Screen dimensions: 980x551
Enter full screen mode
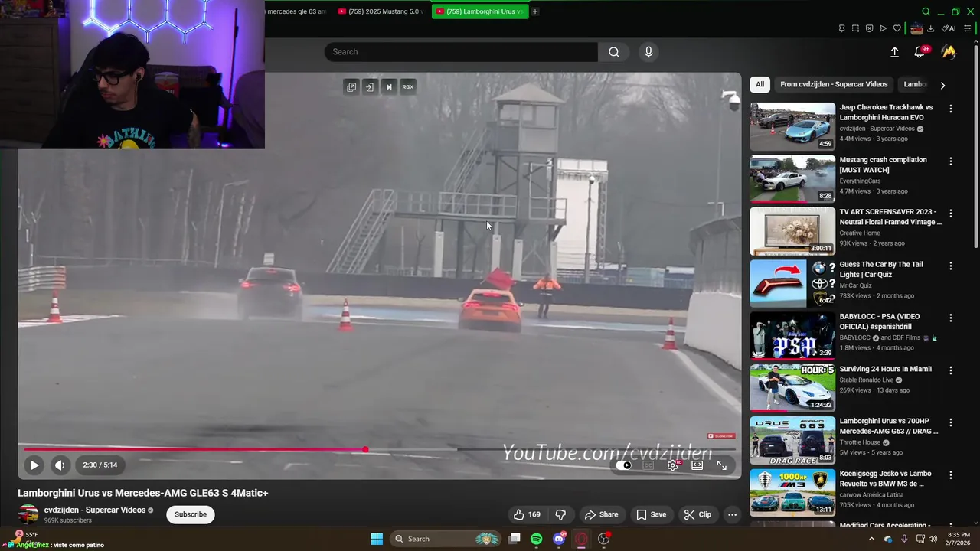pyautogui.click(x=721, y=465)
